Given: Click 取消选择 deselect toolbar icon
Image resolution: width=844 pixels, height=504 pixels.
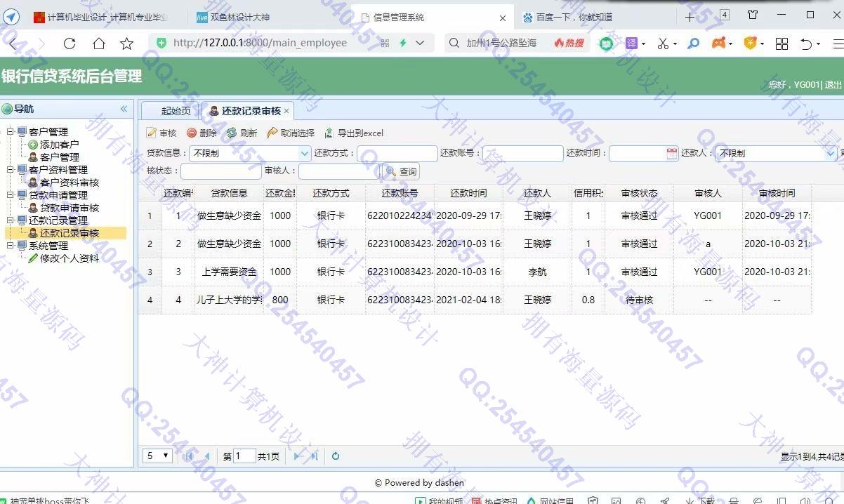Looking at the screenshot, I should [x=272, y=133].
